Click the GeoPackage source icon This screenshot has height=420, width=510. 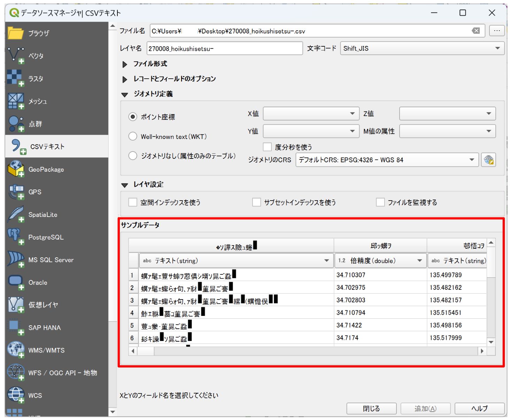(x=16, y=169)
